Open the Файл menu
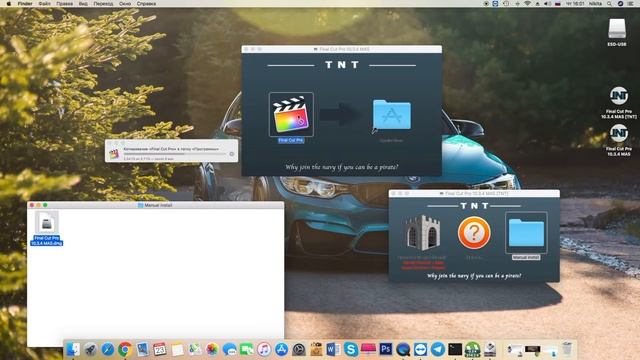640x360 pixels. tap(44, 4)
